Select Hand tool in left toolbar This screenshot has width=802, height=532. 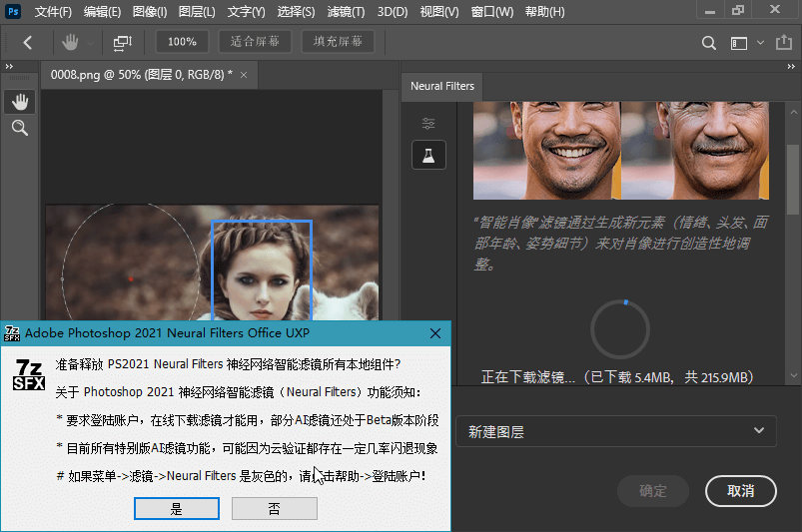20,102
